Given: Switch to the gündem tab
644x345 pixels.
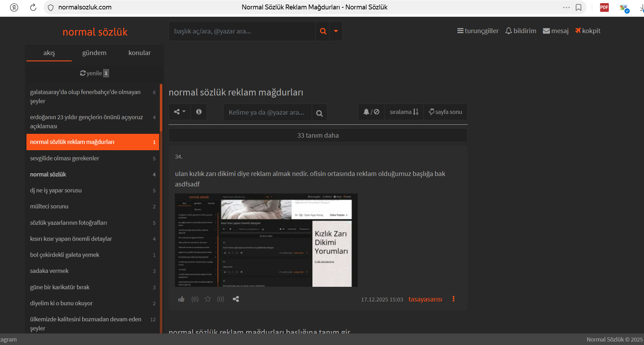Looking at the screenshot, I should click(94, 53).
